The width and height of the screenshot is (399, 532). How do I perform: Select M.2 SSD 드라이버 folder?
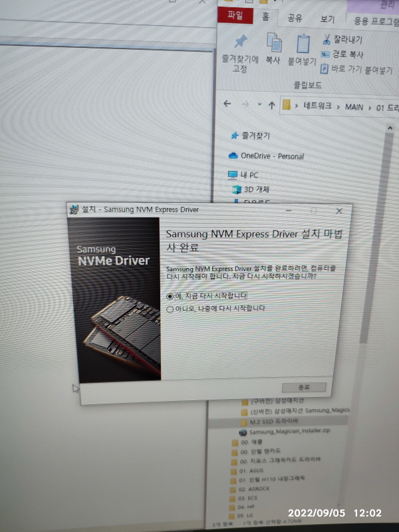pos(269,422)
